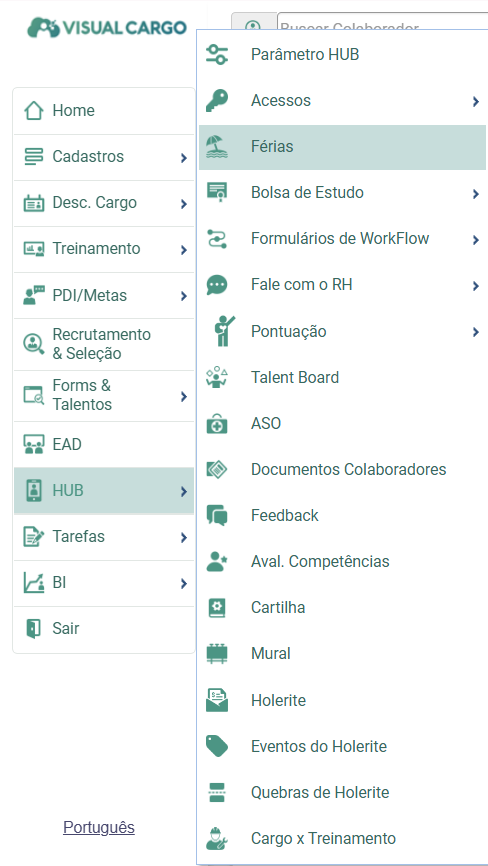The image size is (488, 866).
Task: Expand the Cadastros sidebar chevron
Action: 184,158
